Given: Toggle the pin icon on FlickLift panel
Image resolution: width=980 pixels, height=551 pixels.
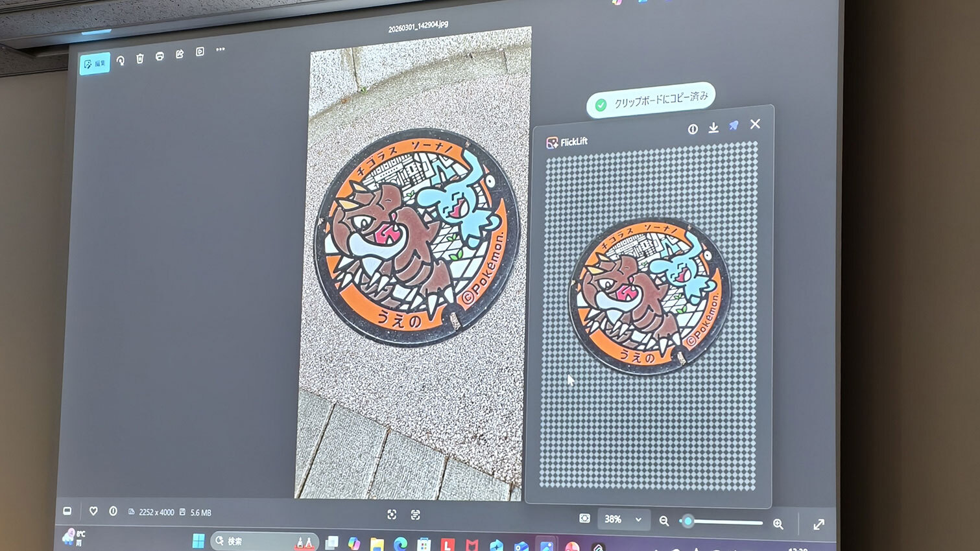Looking at the screenshot, I should pos(734,126).
